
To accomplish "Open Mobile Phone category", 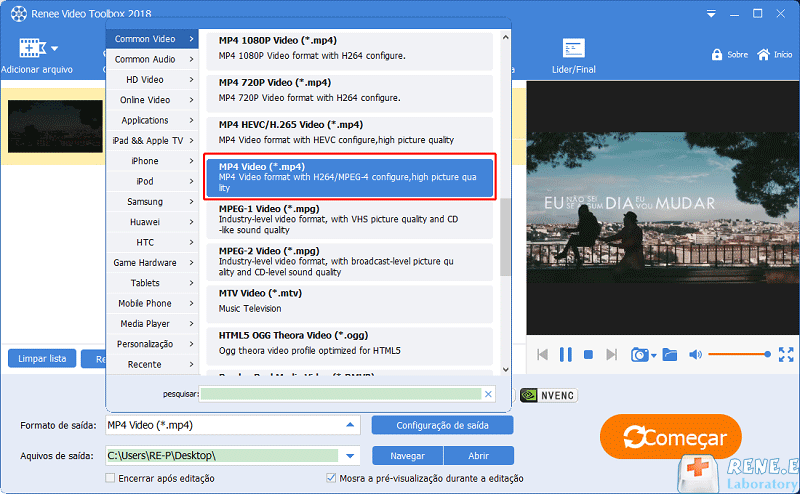I will [152, 304].
